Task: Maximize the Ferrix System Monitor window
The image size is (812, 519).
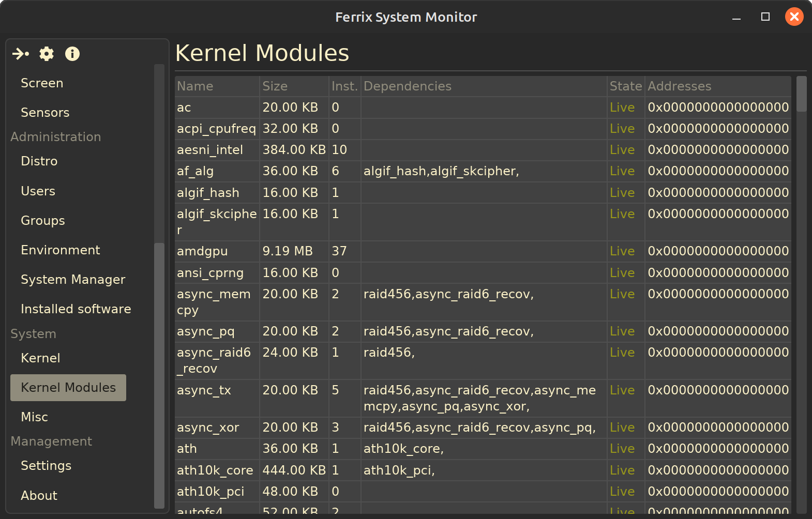Action: pyautogui.click(x=765, y=17)
